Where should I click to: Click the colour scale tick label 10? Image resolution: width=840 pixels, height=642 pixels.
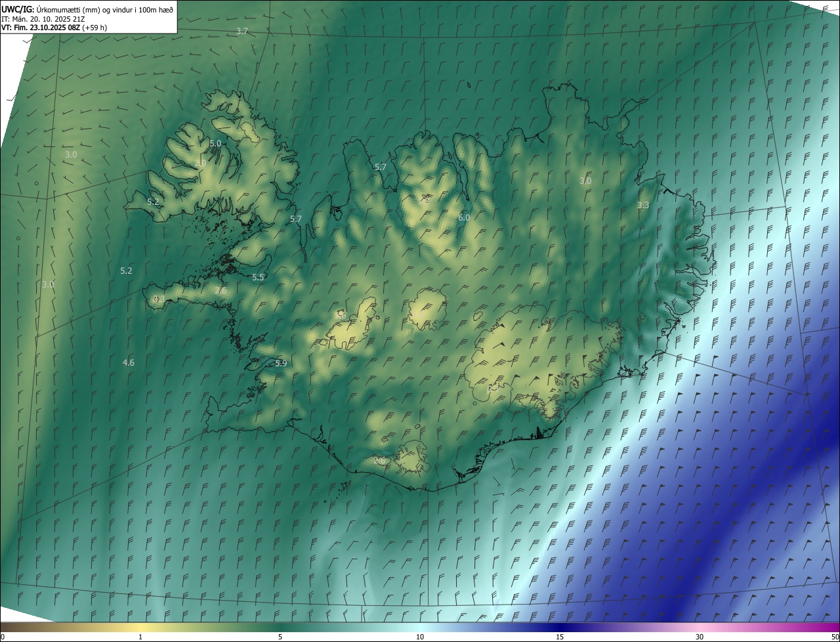click(420, 637)
